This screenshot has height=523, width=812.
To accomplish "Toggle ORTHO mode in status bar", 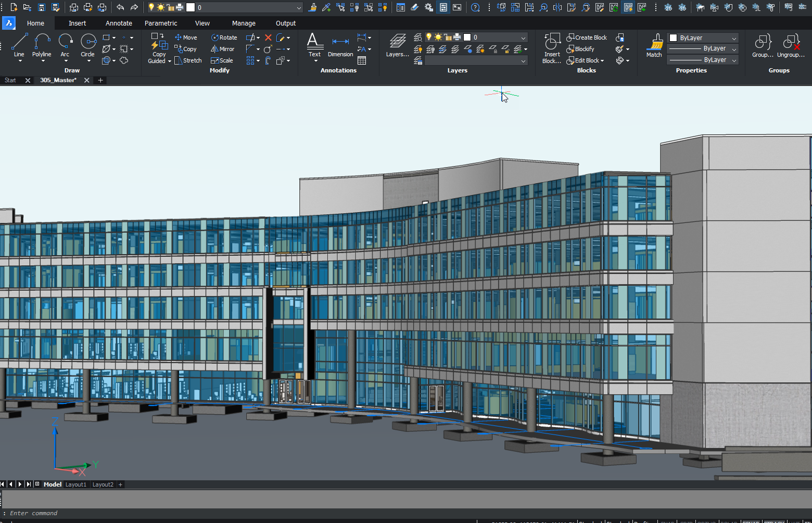I will tap(706, 521).
